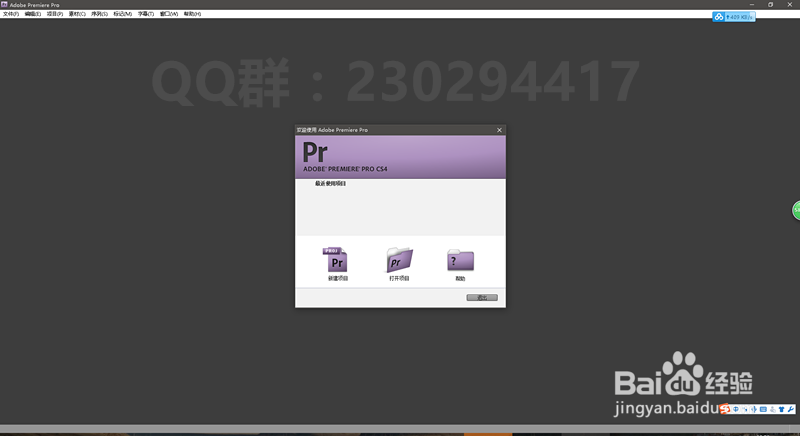Open the Sequence (序列) menu
This screenshot has height=436, width=800.
coord(99,14)
